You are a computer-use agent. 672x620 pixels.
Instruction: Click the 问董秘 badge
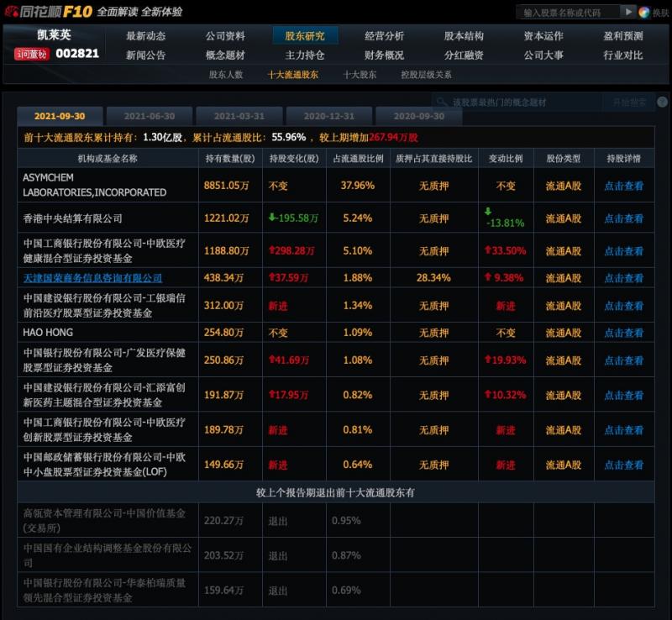point(32,54)
